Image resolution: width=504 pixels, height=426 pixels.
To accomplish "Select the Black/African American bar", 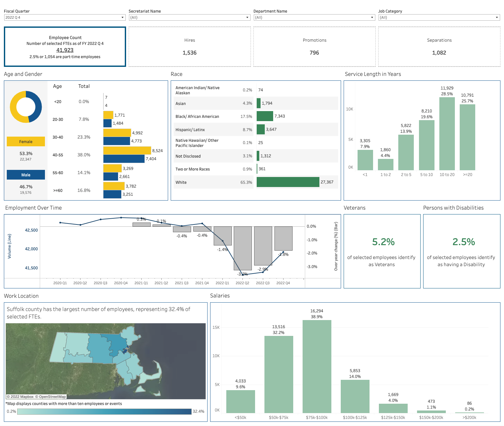I will point(265,116).
